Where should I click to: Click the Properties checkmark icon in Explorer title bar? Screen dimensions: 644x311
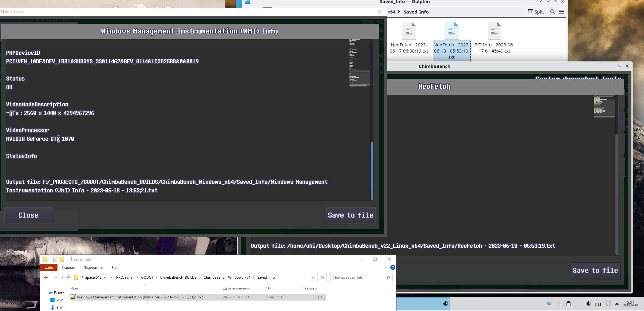[x=55, y=259]
